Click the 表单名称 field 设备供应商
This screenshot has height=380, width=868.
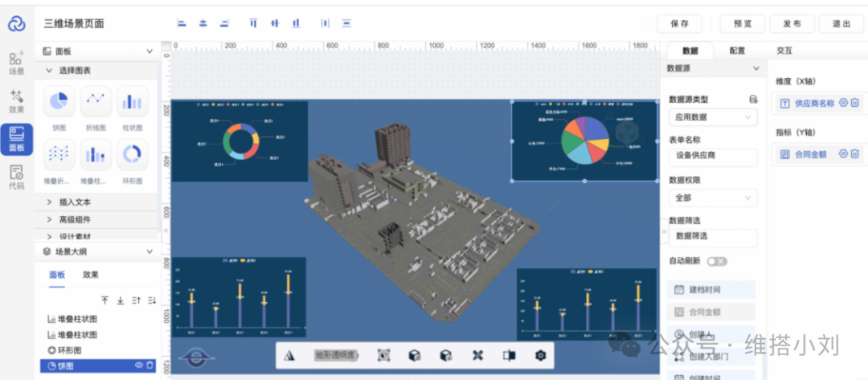pos(713,156)
